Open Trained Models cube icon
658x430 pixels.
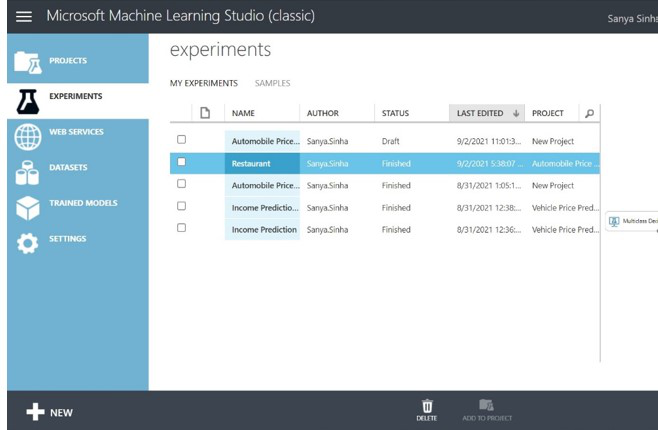[x=28, y=206]
